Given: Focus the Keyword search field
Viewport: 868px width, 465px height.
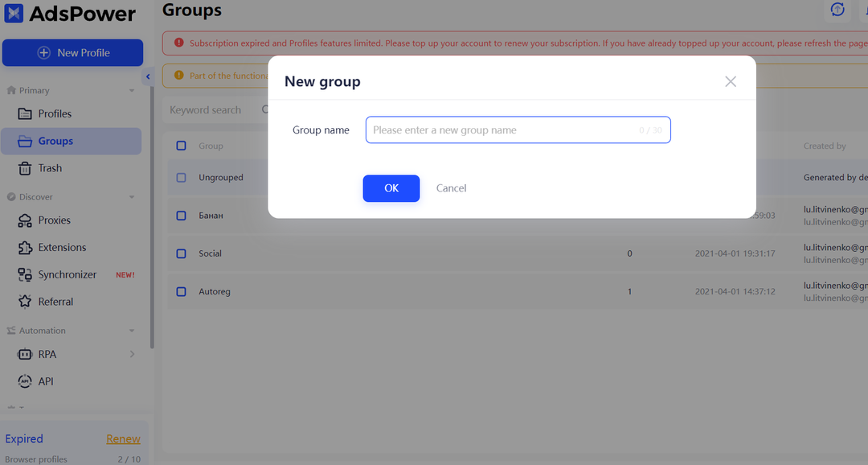Looking at the screenshot, I should 217,109.
